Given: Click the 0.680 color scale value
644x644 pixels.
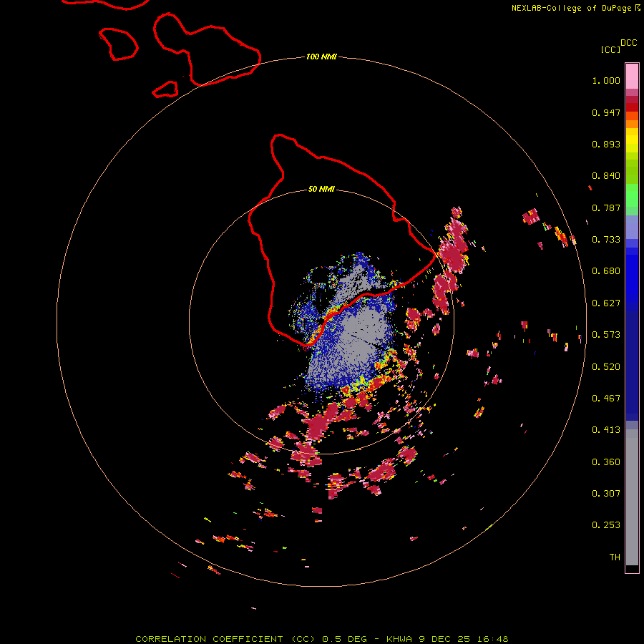Looking at the screenshot, I should [606, 271].
